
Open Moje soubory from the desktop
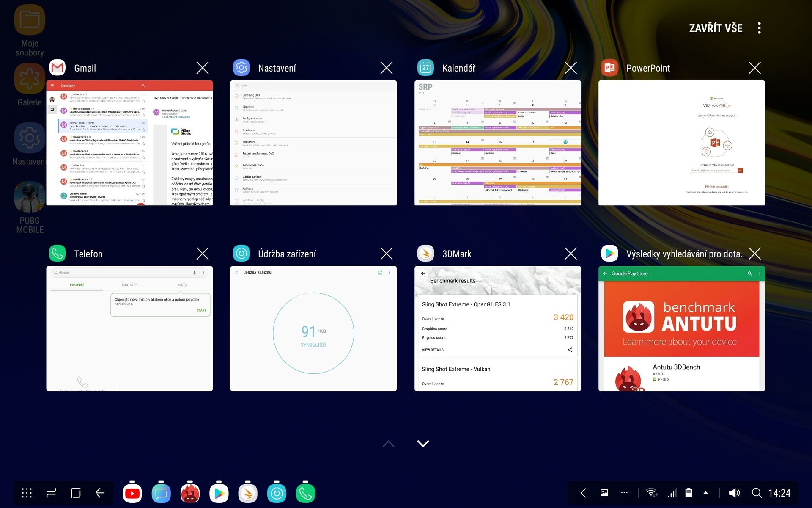click(x=30, y=19)
